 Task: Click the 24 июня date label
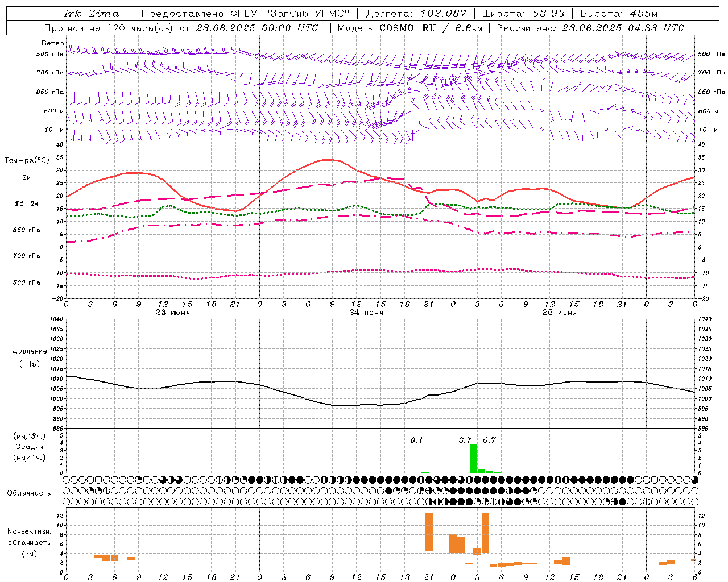click(x=366, y=313)
